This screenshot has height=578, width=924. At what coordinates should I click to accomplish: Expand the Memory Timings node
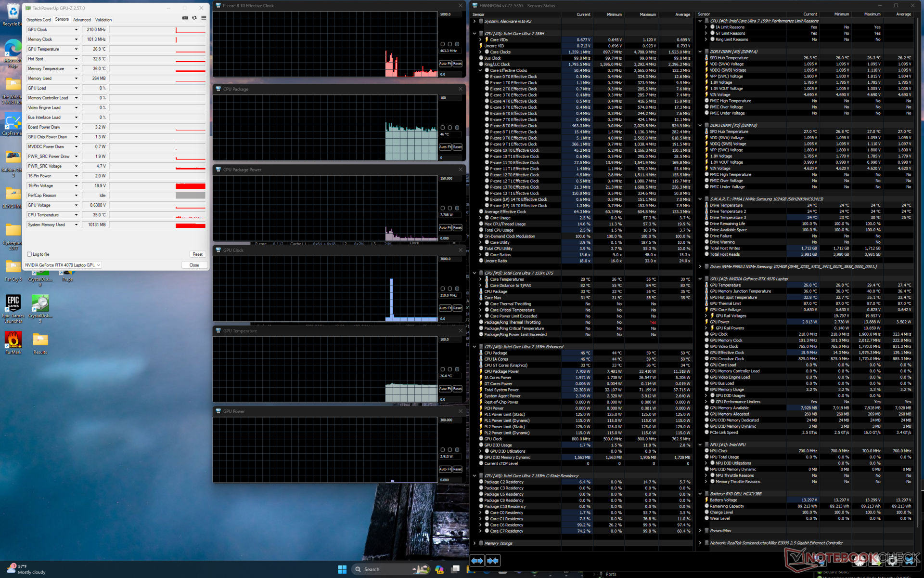coord(475,543)
